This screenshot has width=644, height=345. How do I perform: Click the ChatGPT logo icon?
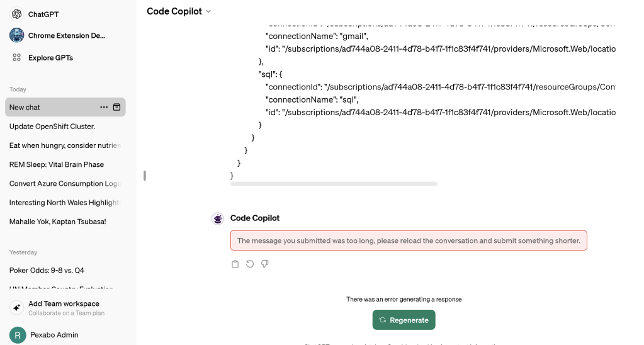pos(16,14)
